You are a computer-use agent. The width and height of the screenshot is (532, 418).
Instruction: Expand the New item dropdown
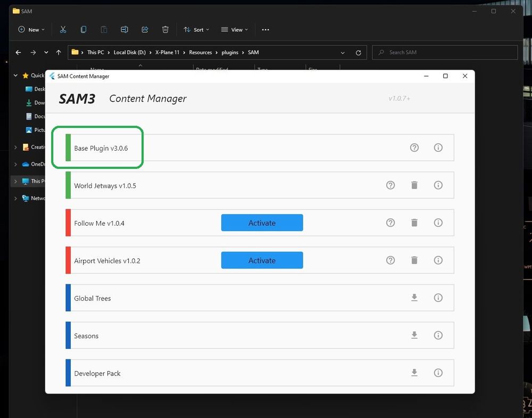tap(31, 30)
